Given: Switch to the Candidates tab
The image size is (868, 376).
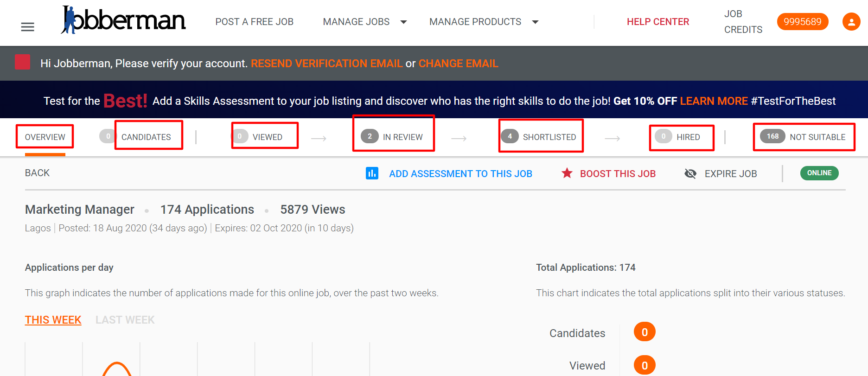Looking at the screenshot, I should click(146, 137).
